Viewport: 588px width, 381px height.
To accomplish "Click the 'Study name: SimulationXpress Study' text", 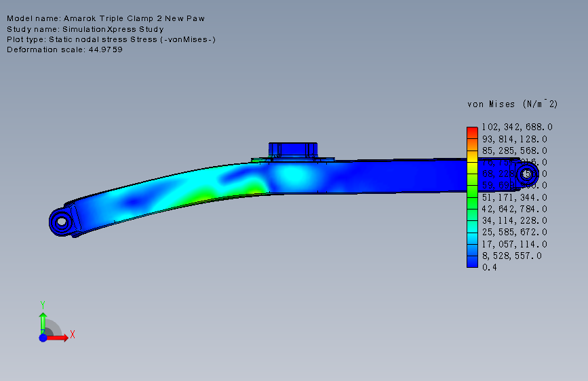I will tap(85, 29).
